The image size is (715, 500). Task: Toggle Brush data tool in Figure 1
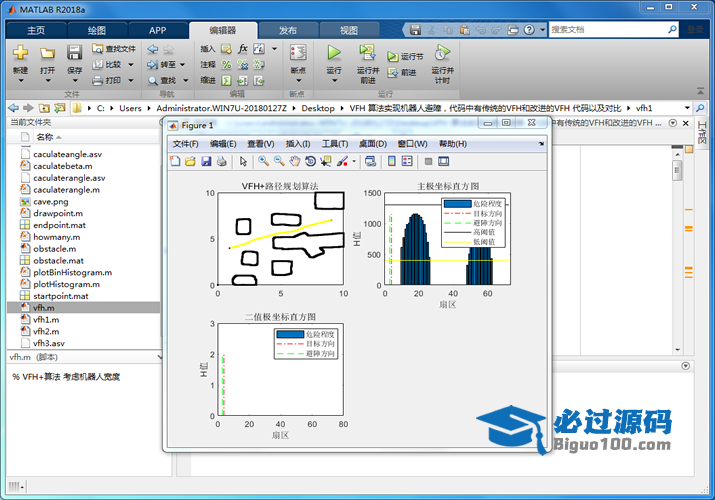pos(342,161)
